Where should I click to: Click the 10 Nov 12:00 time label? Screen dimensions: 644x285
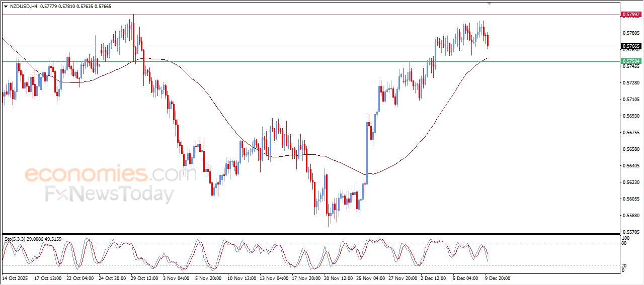click(x=242, y=277)
